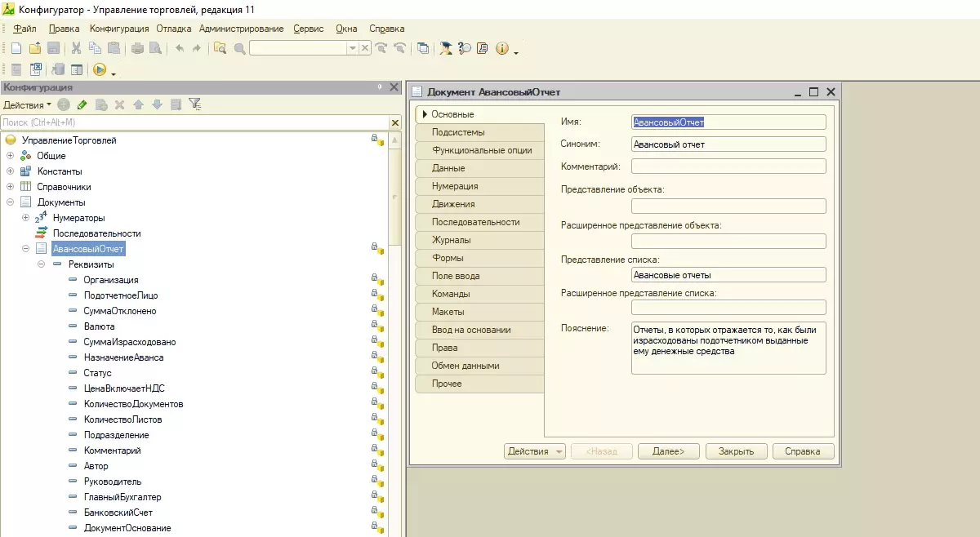
Task: Click the New document toolbar icon
Action: 16,48
